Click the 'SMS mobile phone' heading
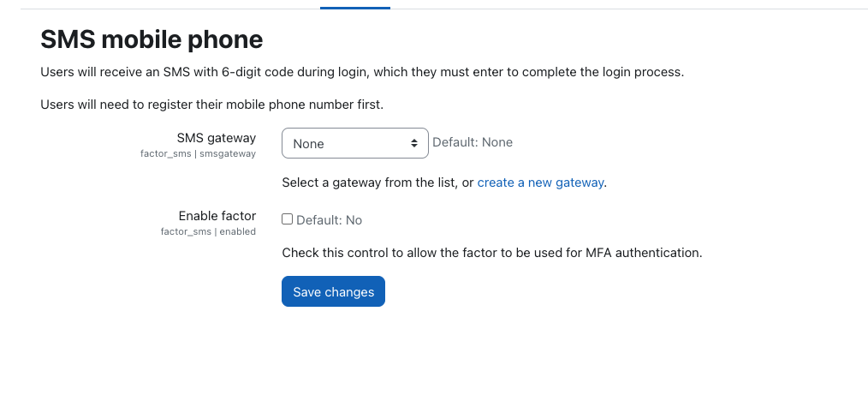This screenshot has height=413, width=868. pos(152,39)
